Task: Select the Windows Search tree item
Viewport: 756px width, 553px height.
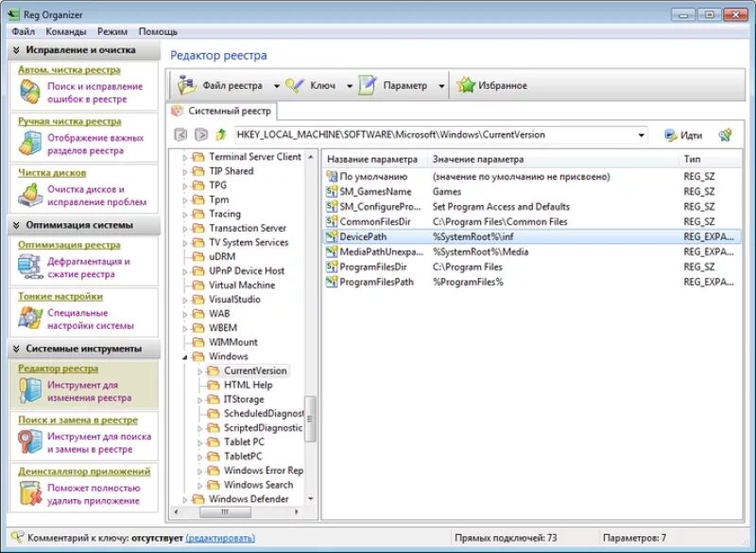Action: (x=258, y=485)
